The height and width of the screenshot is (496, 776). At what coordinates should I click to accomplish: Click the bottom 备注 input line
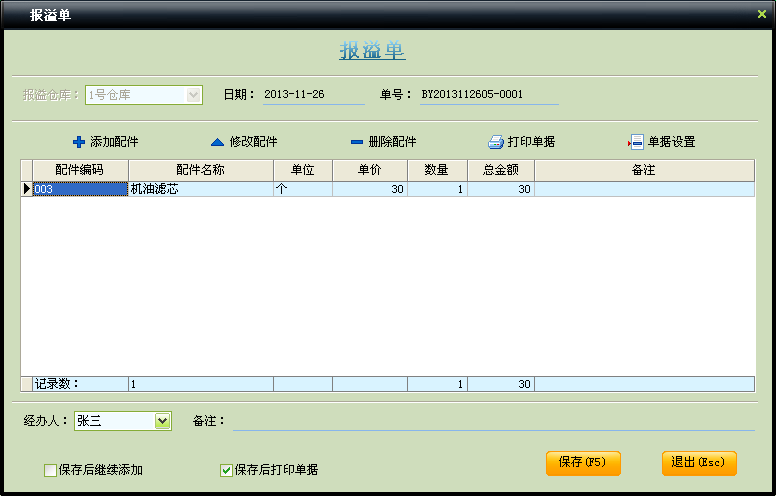pyautogui.click(x=493, y=421)
